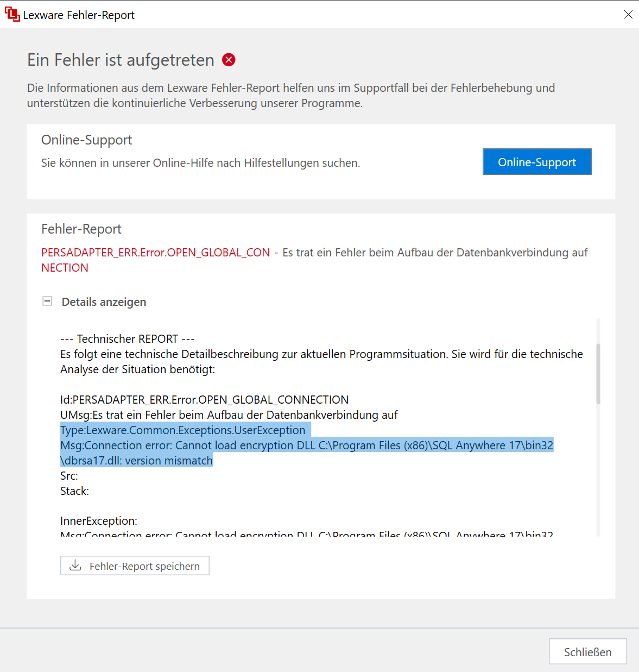Click the 'UMsg:Es trat ein Fehler' line
The image size is (639, 672).
click(229, 415)
